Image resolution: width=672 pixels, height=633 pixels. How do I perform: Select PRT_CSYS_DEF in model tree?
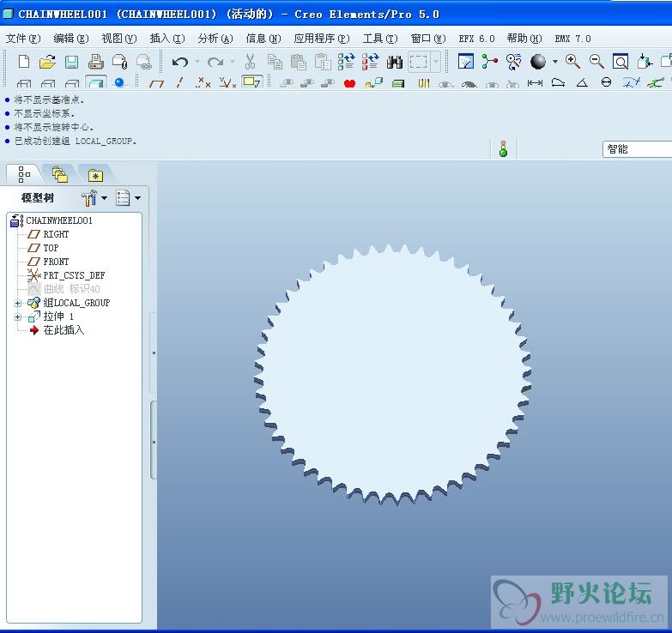click(x=74, y=275)
